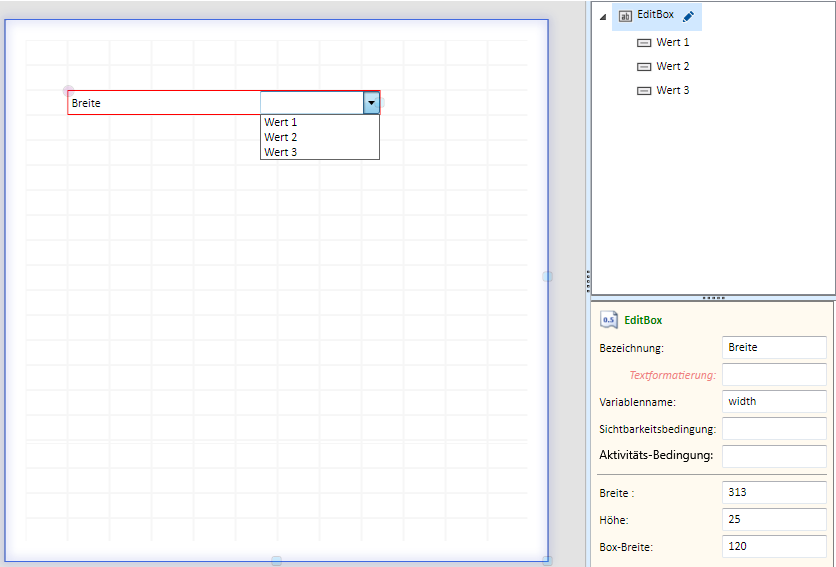Open the combo box dropdown arrow on canvas
The height and width of the screenshot is (567, 836).
pos(371,103)
